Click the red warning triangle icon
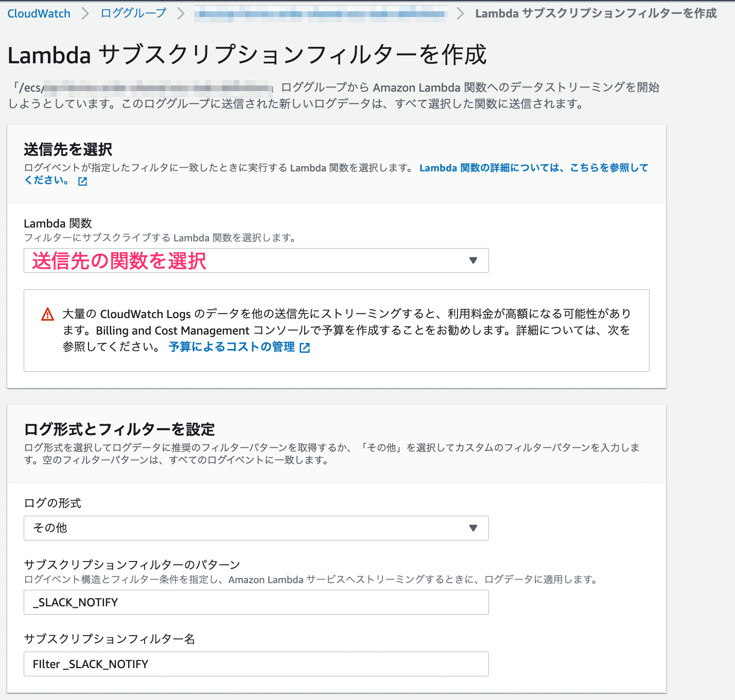Screen dimensions: 735x700 click(47, 314)
